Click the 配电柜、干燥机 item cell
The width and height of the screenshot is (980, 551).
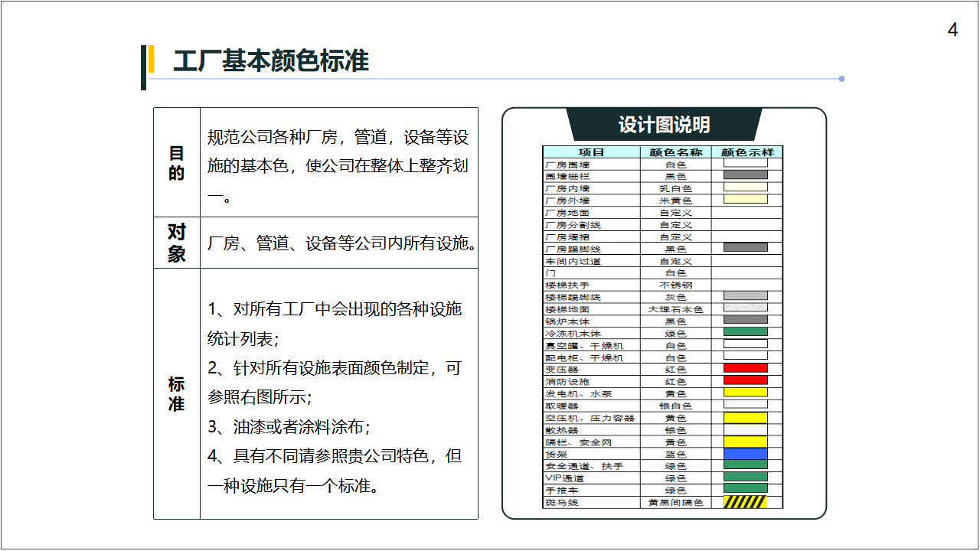[x=591, y=357]
